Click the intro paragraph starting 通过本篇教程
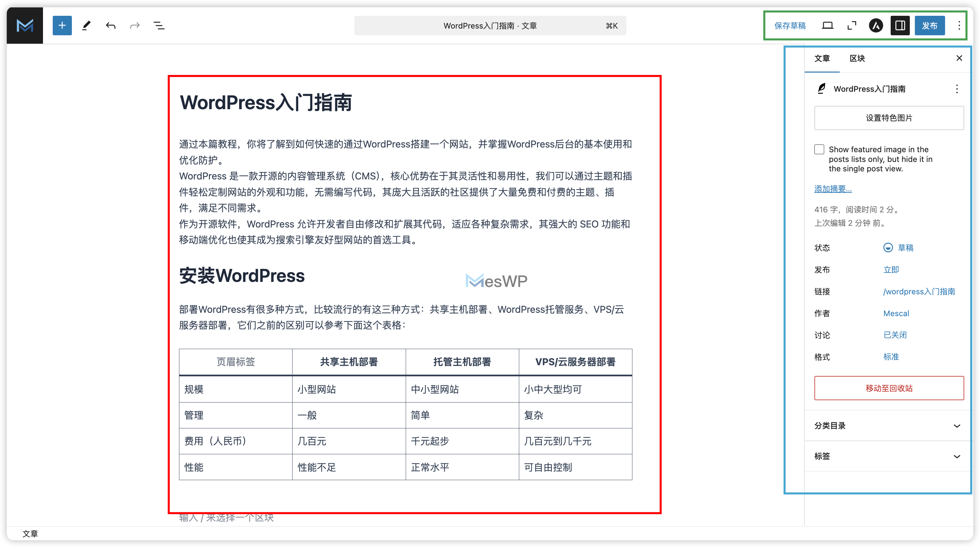Screen dimensions: 980x547 click(x=406, y=152)
